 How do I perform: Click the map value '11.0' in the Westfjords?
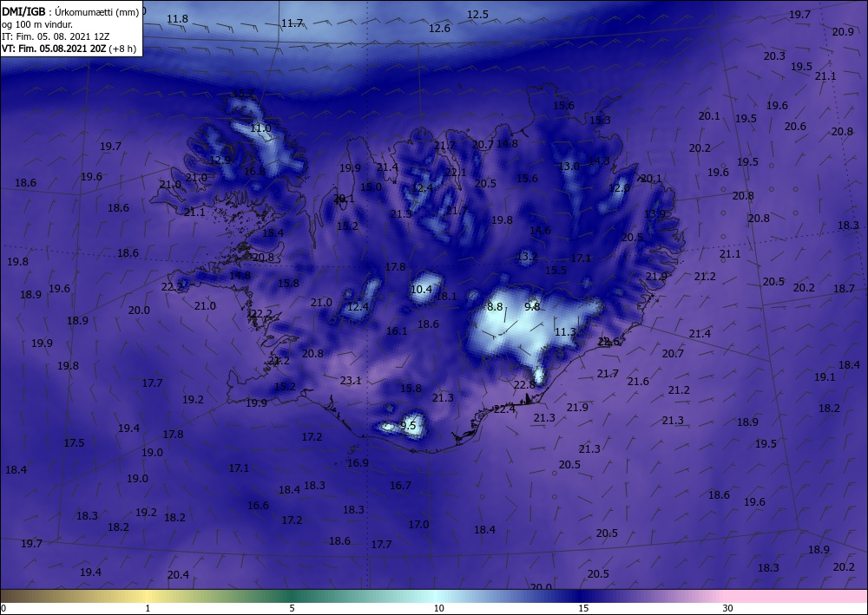pos(260,128)
